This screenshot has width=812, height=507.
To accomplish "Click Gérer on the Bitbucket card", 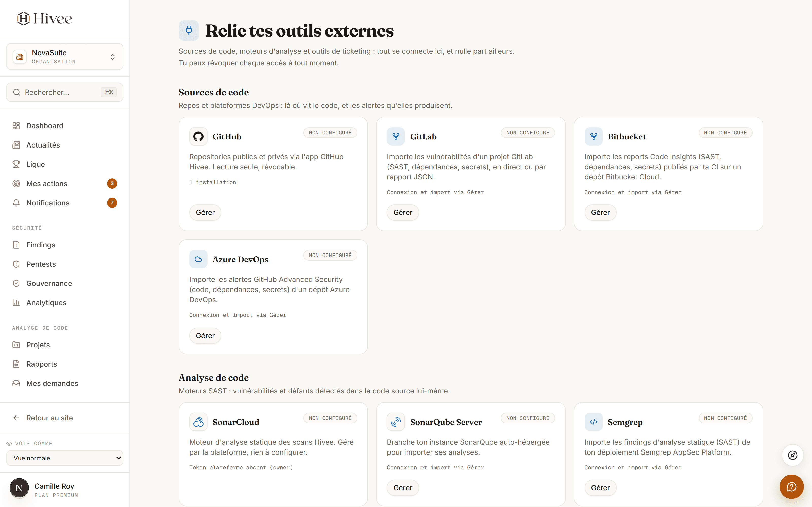I will [600, 213].
